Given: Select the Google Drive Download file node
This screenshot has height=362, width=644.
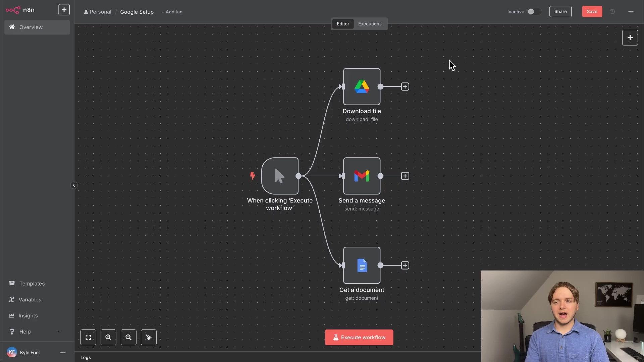Looking at the screenshot, I should [362, 86].
